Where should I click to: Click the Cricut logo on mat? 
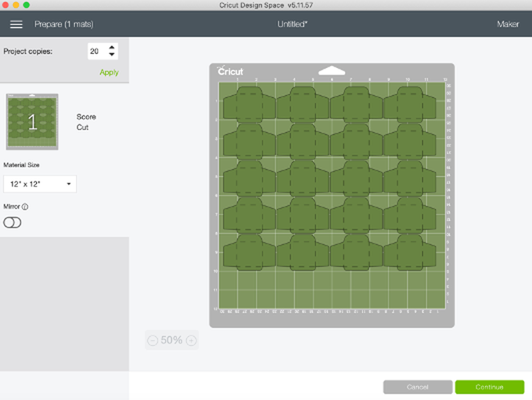click(231, 71)
